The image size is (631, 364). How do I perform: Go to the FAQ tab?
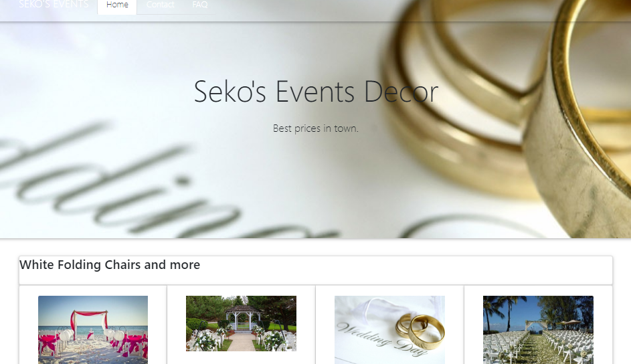(x=199, y=5)
